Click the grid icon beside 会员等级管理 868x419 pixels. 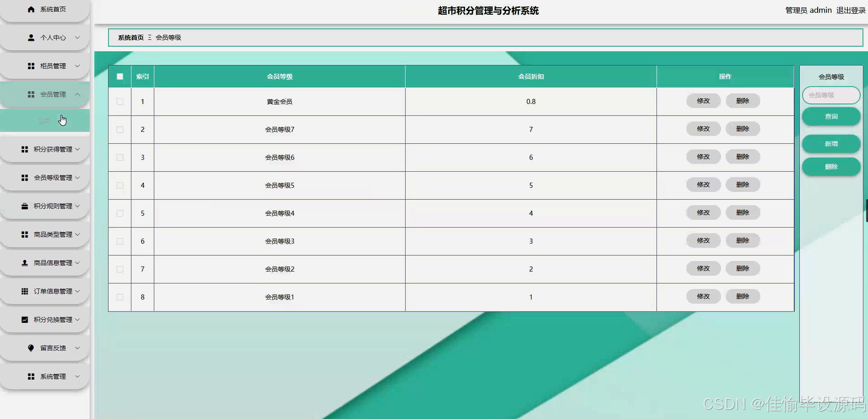25,178
